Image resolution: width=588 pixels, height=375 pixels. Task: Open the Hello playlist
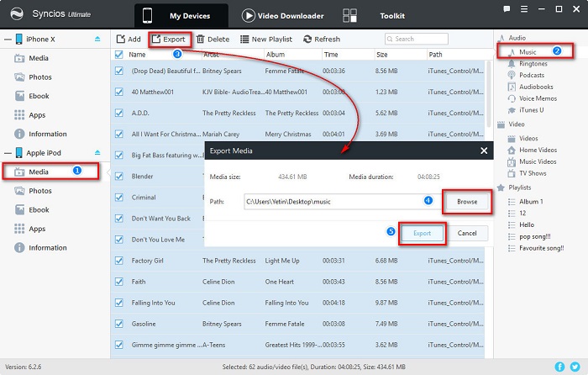click(x=527, y=224)
